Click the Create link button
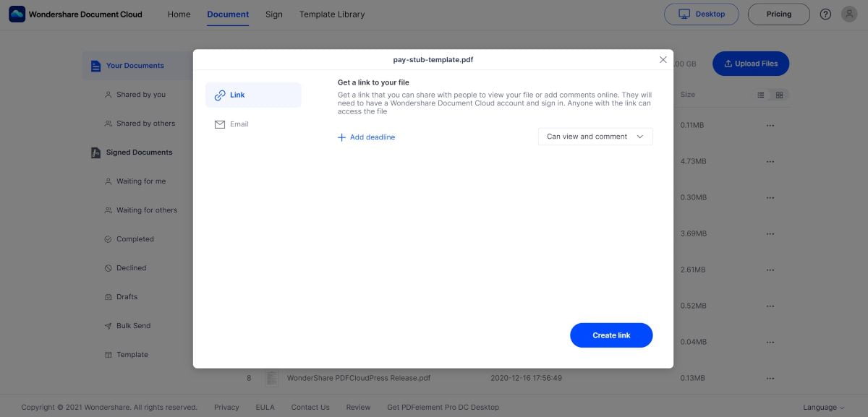The width and height of the screenshot is (868, 417). 611,335
